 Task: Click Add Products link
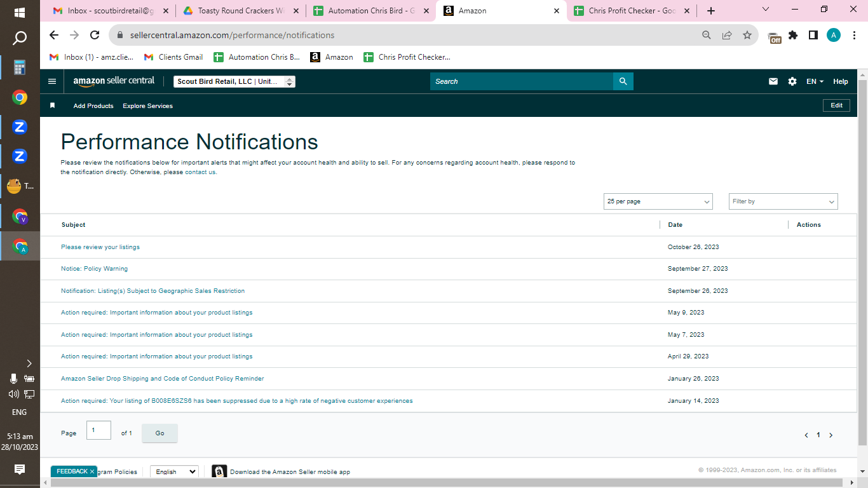click(93, 106)
